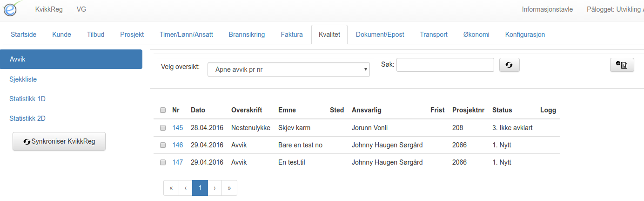The image size is (644, 201).
Task: Open the Startside tab
Action: coord(23,35)
